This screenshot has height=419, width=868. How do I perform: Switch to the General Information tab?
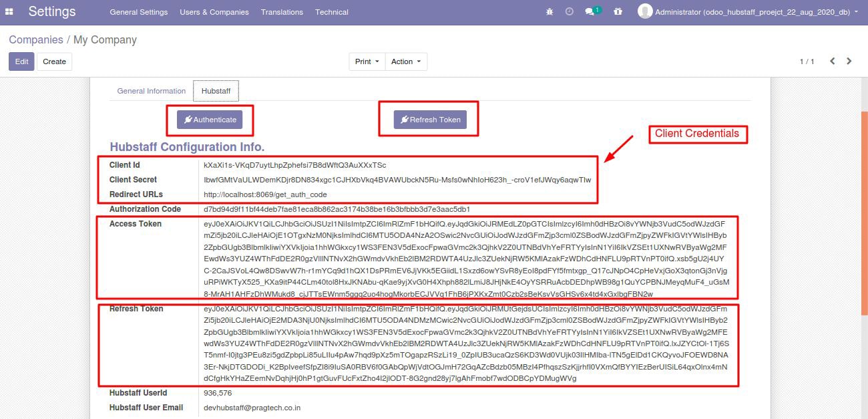(152, 91)
